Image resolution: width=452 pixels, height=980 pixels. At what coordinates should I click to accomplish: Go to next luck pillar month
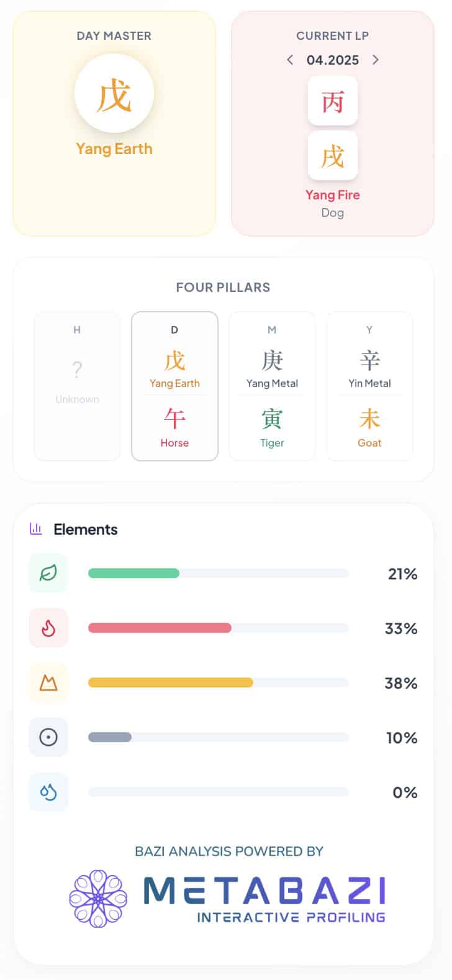(x=375, y=60)
